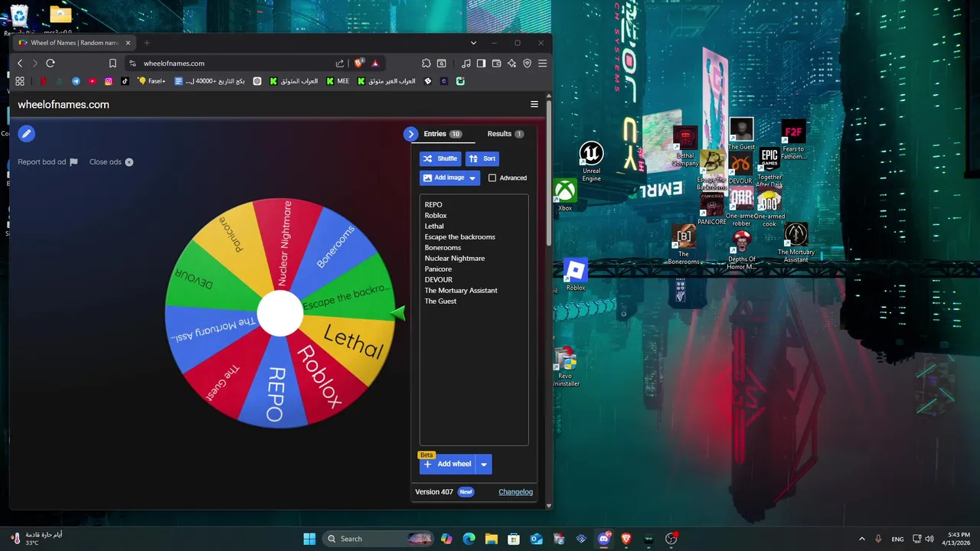Image resolution: width=980 pixels, height=551 pixels.
Task: Open the Add wheel dropdown arrow
Action: tap(484, 464)
